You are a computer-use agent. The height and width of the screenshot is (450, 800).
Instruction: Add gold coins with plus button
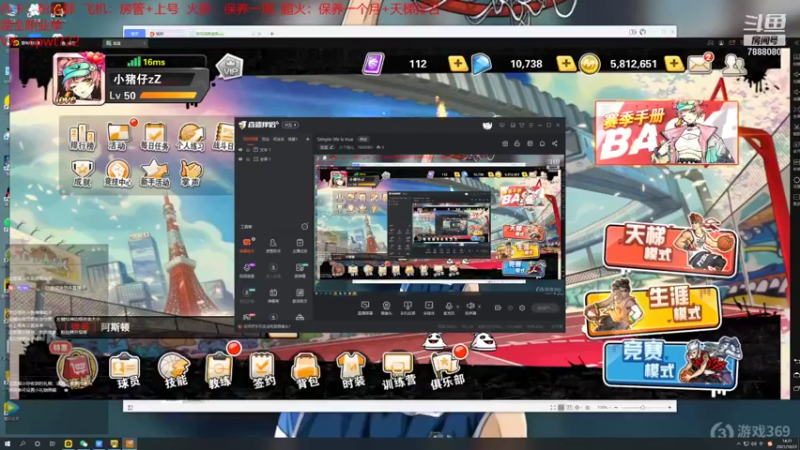pyautogui.click(x=673, y=64)
